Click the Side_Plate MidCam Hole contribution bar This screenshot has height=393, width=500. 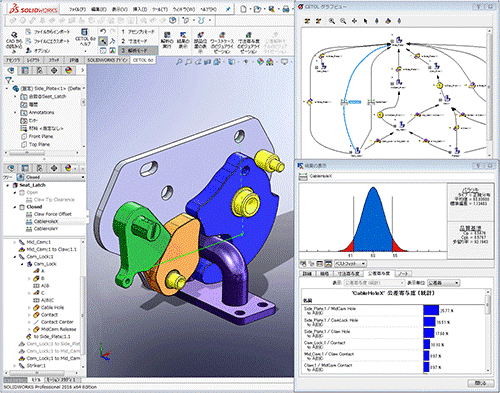tap(431, 310)
